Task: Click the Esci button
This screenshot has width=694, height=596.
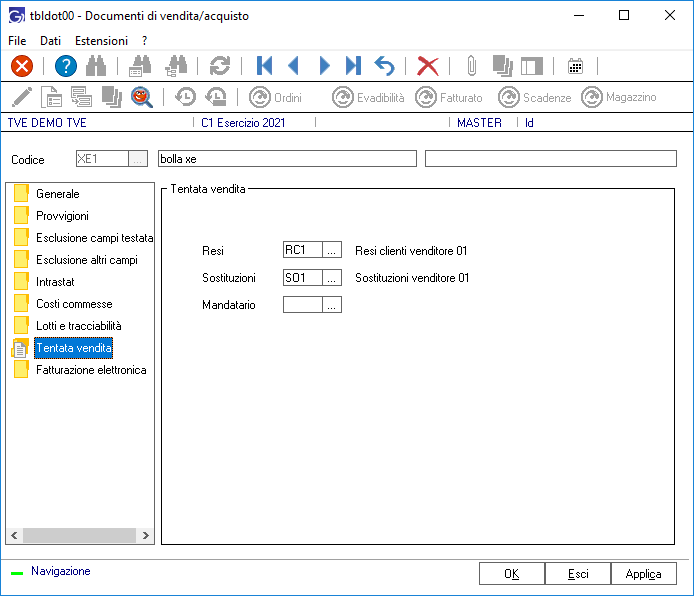Action: [x=578, y=574]
